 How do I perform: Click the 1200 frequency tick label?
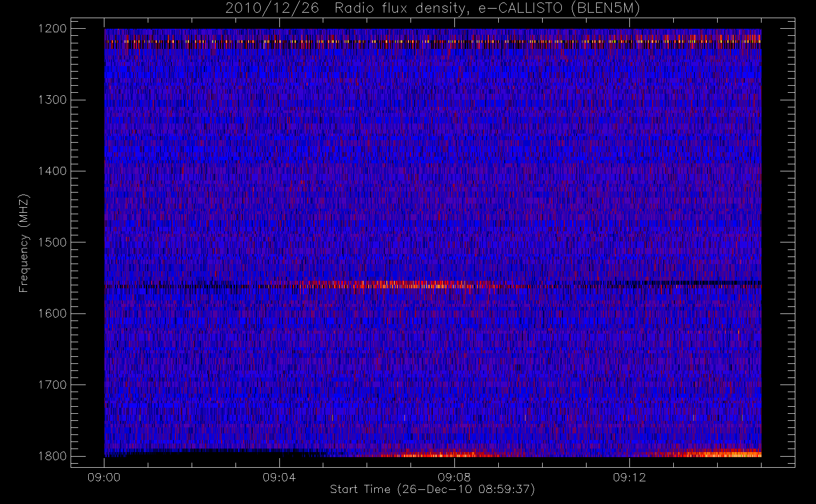(x=52, y=29)
